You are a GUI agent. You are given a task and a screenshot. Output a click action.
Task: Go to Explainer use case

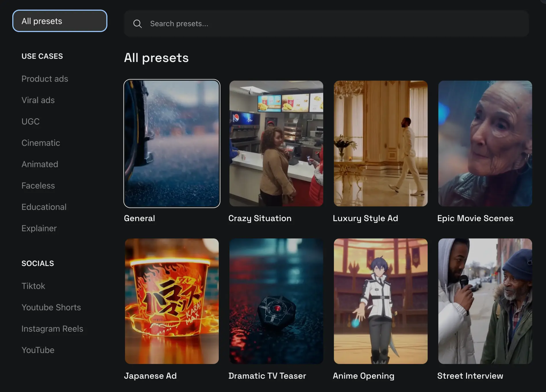click(39, 228)
